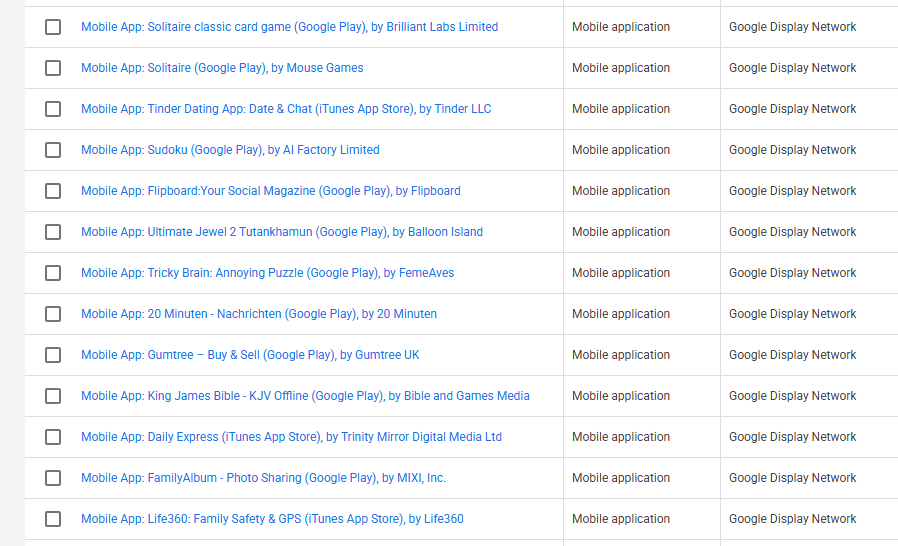
Task: Open Ultimate Jewel 2 Tutankhamun link
Action: (282, 232)
